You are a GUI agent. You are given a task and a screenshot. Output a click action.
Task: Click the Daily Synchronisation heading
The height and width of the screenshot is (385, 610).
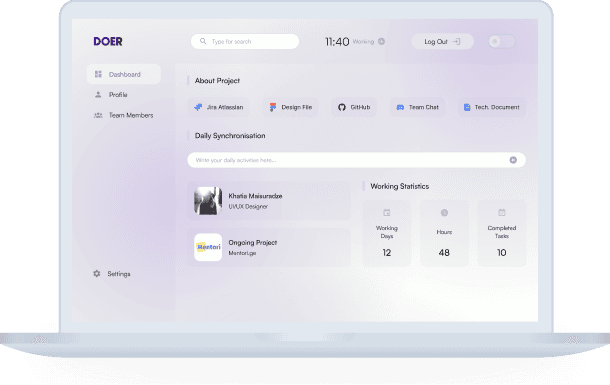pyautogui.click(x=230, y=136)
